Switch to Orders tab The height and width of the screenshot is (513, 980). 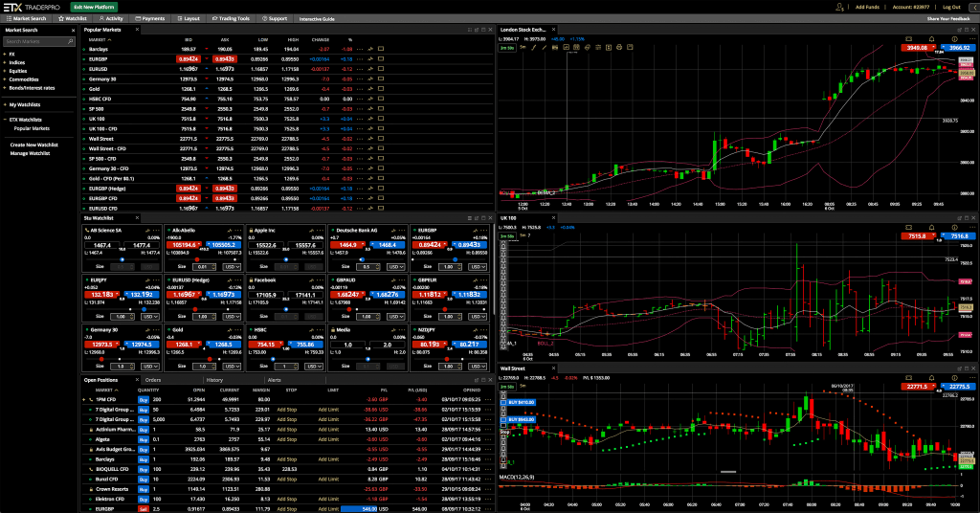[153, 380]
